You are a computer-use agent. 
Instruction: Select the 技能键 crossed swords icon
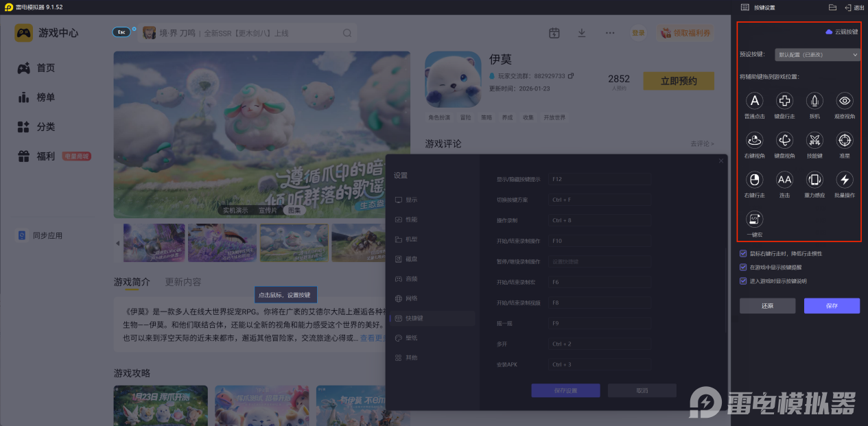[x=814, y=140]
